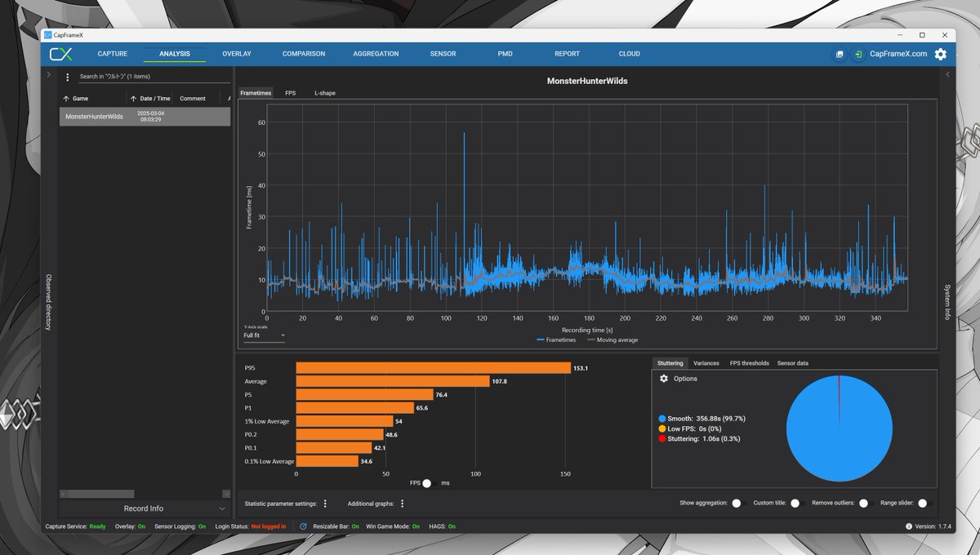Select the ANALYSIS tab

175,54
